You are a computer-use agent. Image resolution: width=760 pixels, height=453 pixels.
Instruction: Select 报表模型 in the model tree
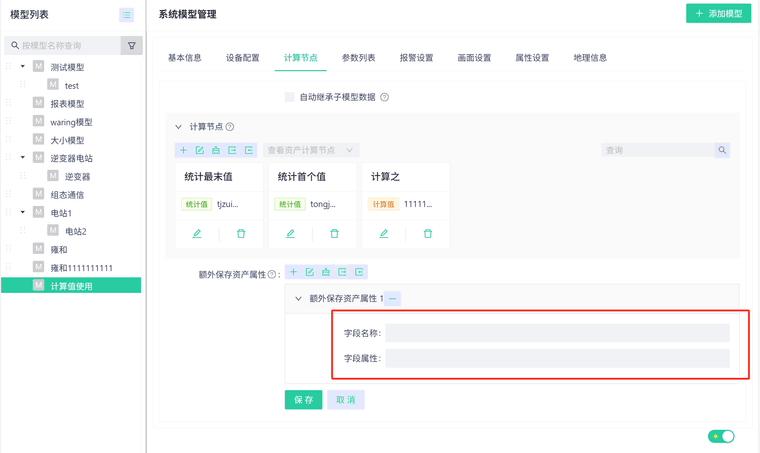tap(67, 104)
